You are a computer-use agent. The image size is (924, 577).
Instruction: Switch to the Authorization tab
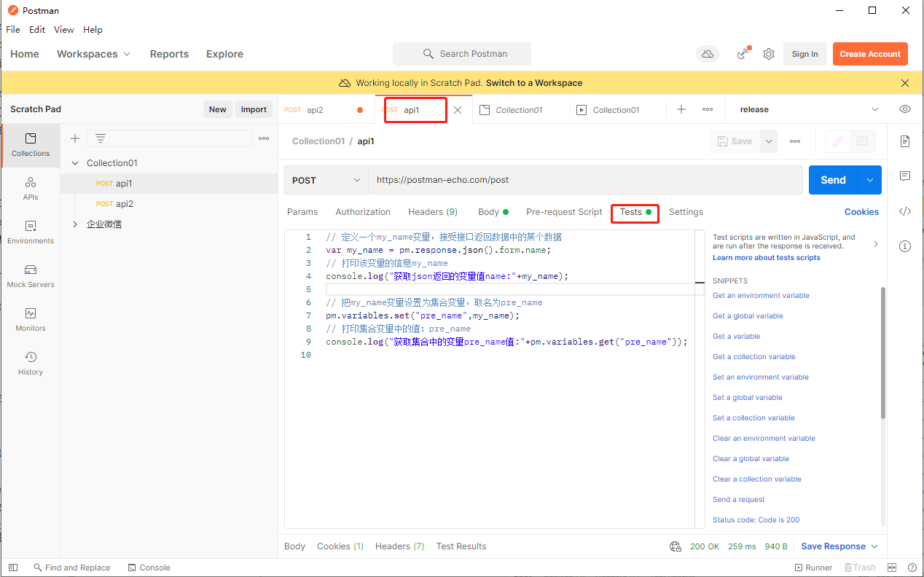point(363,212)
